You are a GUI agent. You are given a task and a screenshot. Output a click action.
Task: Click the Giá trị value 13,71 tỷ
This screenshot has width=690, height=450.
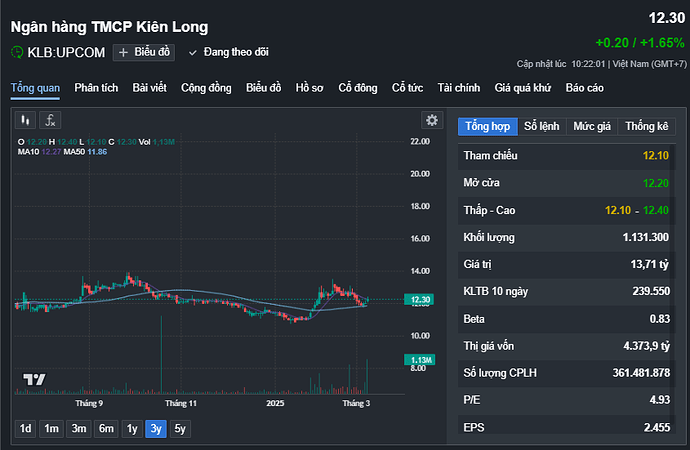coord(650,264)
